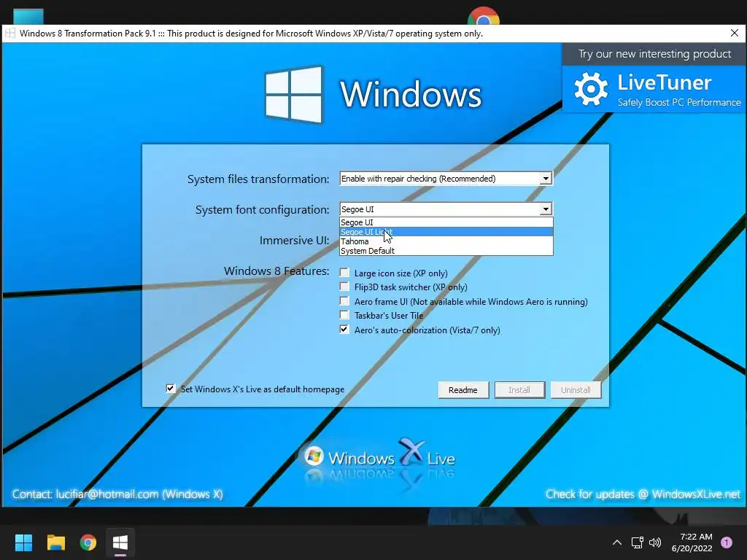The image size is (747, 560).
Task: Open File Explorer from the taskbar
Action: [55, 542]
